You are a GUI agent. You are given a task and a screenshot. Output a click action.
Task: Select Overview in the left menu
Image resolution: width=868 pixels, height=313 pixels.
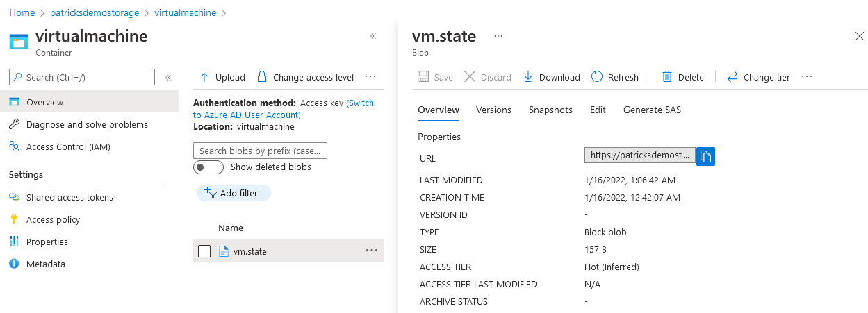coord(90,102)
